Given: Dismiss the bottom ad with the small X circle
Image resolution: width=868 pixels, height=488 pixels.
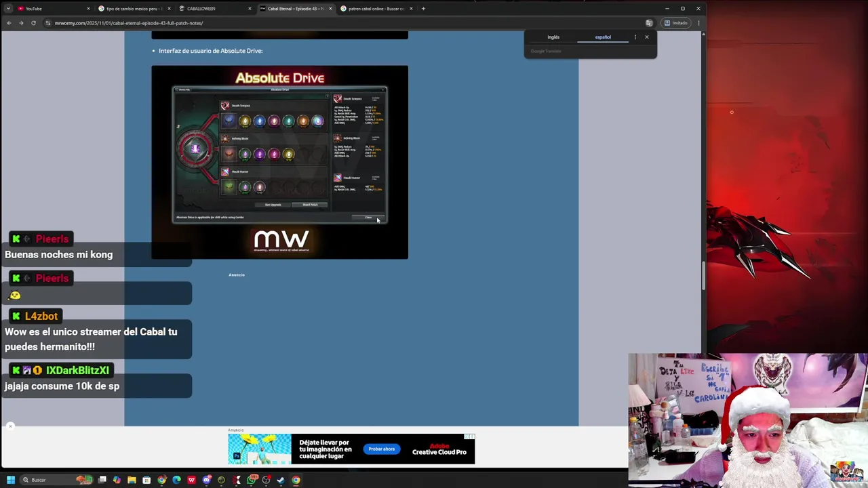Looking at the screenshot, I should coord(10,426).
